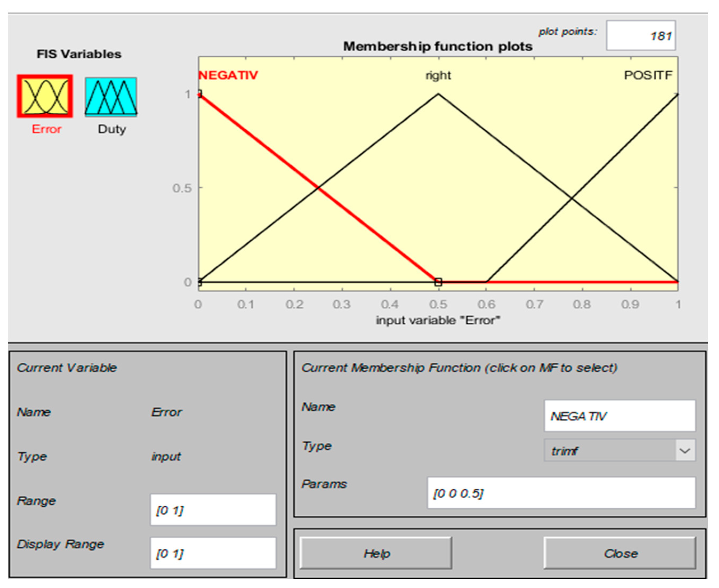Click the Params field showing [0 0 0.5]
Screen dimensions: 719x588
click(561, 493)
